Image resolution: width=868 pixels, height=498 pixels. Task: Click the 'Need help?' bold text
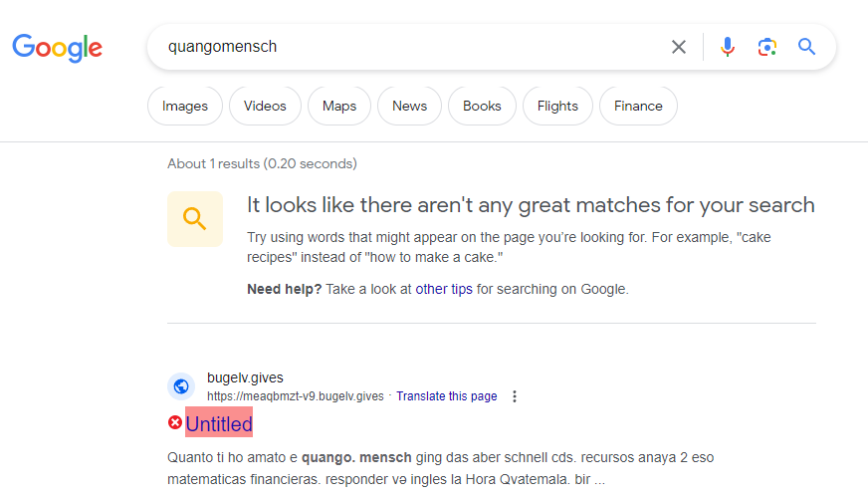click(284, 289)
